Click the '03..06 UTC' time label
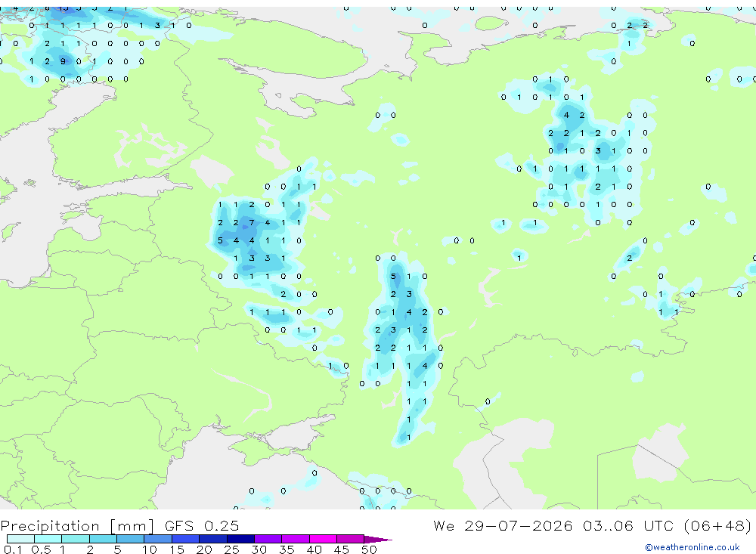 pos(629,525)
